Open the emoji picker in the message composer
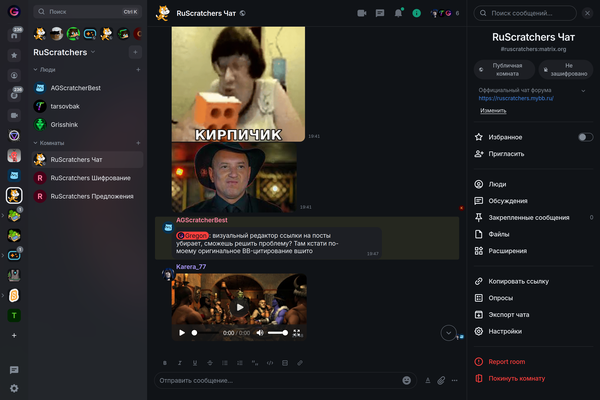 [407, 380]
